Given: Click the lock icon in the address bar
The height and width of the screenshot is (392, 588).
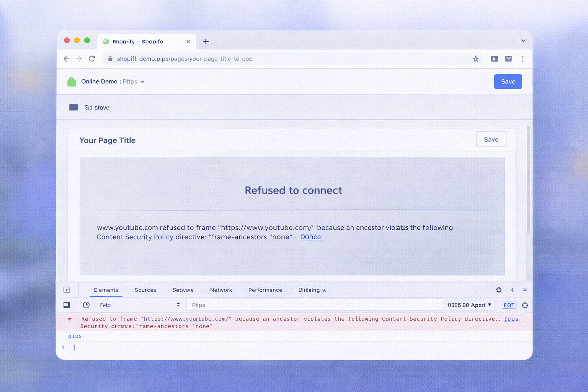Looking at the screenshot, I should [110, 59].
